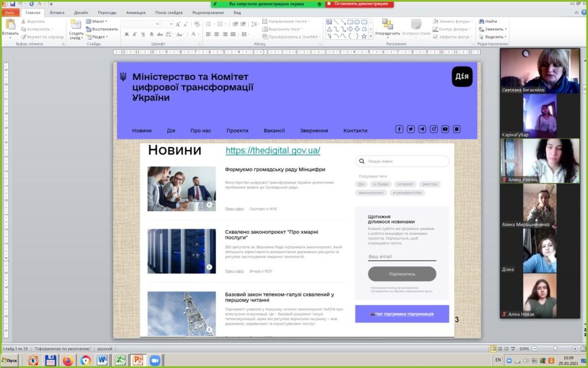
Task: Toggle bold (Ж) formatting
Action: click(x=127, y=34)
